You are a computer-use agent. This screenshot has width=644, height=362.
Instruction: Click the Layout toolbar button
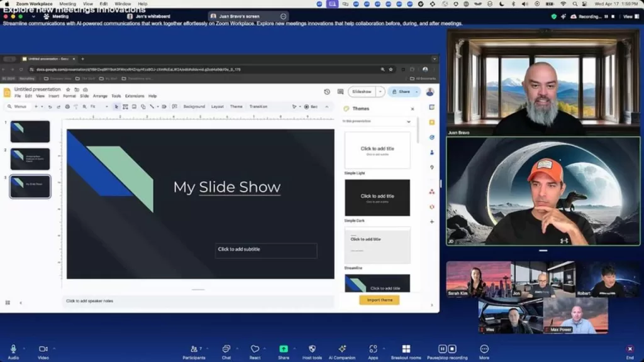[x=217, y=107]
